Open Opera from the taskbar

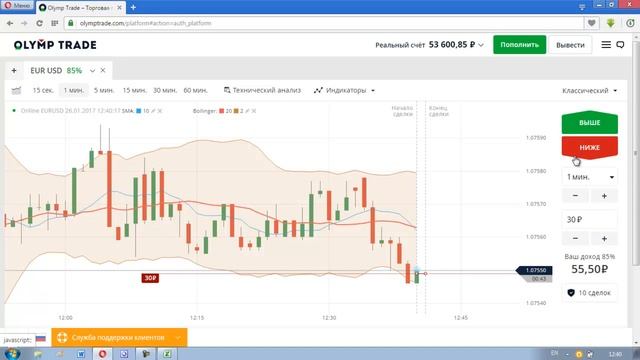click(x=102, y=354)
